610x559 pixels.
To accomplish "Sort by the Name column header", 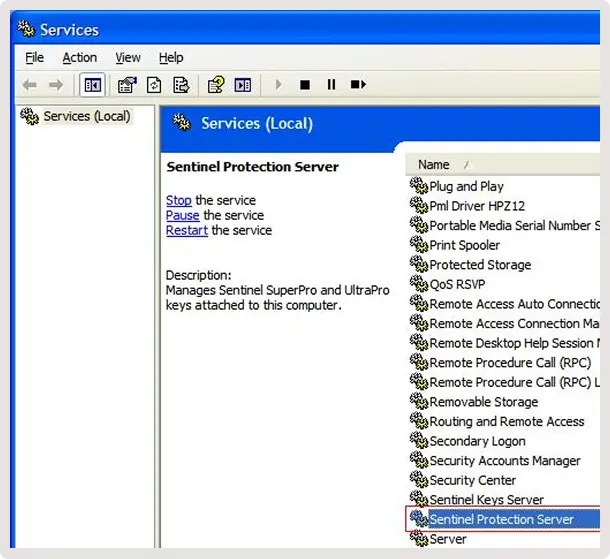I will click(x=502, y=165).
